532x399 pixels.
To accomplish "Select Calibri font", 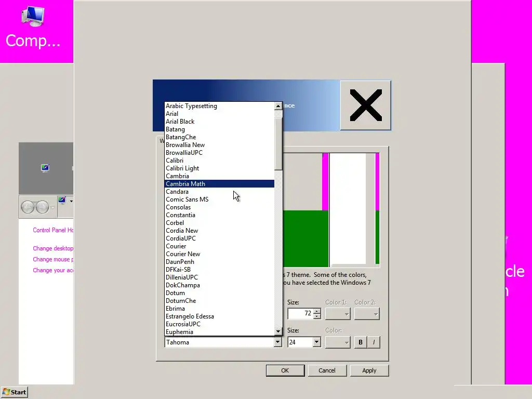I will pos(220,161).
